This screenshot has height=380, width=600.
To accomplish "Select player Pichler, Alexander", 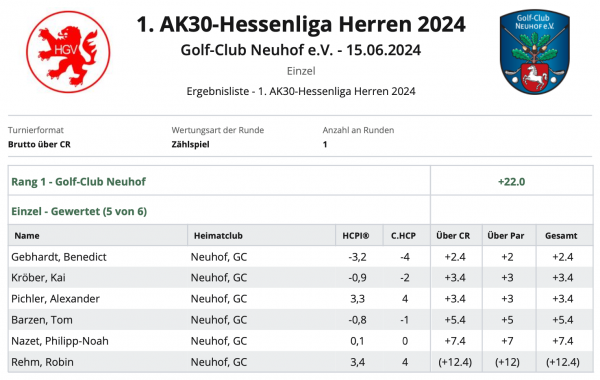I will [55, 298].
